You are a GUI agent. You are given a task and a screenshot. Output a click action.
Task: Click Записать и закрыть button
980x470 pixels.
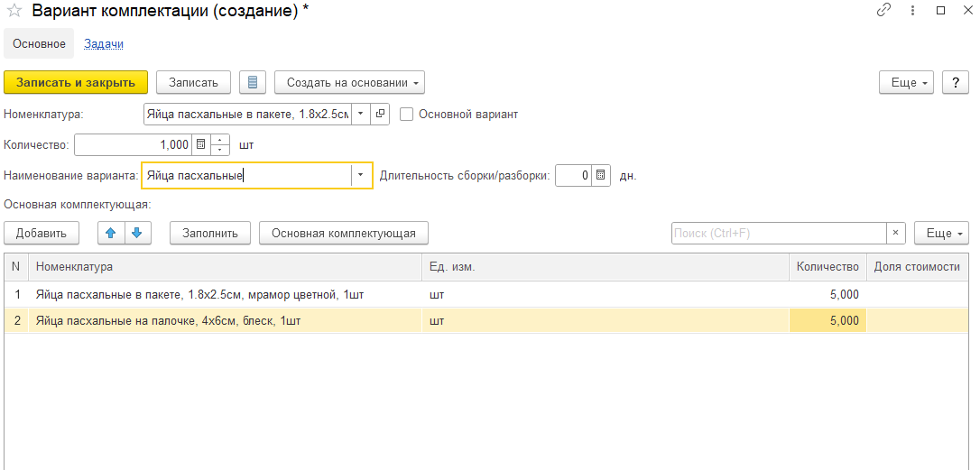pyautogui.click(x=76, y=82)
